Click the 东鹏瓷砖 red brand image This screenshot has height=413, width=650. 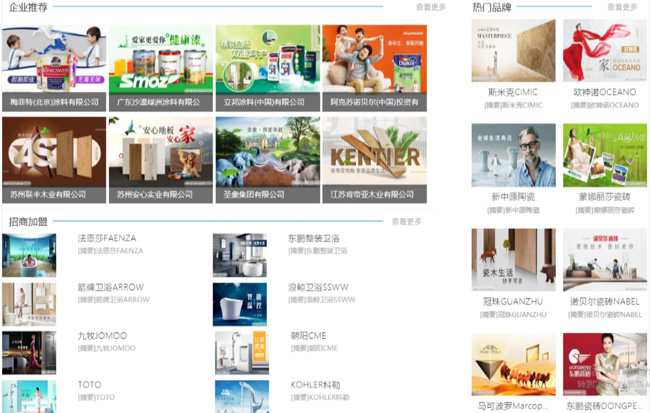coord(605,364)
